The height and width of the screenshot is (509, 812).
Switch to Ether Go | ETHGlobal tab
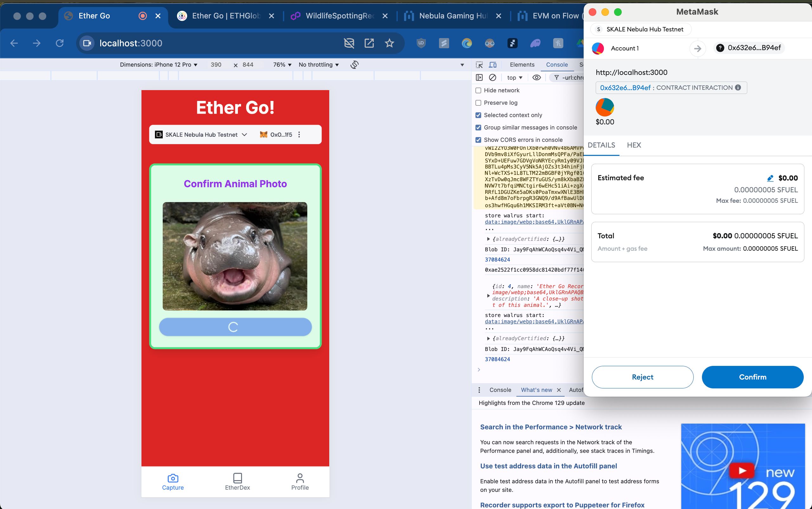pos(226,16)
